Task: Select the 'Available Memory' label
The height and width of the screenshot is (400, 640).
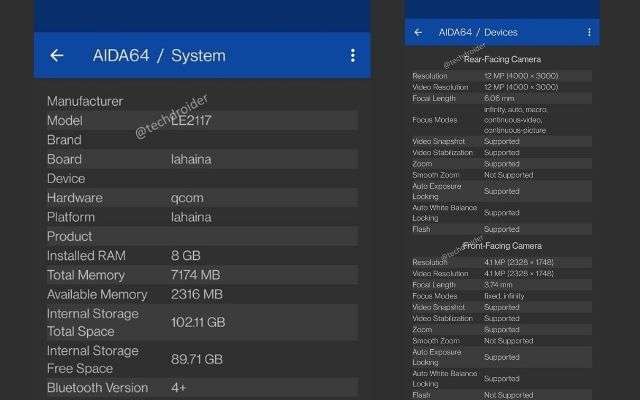Action: pyautogui.click(x=97, y=294)
